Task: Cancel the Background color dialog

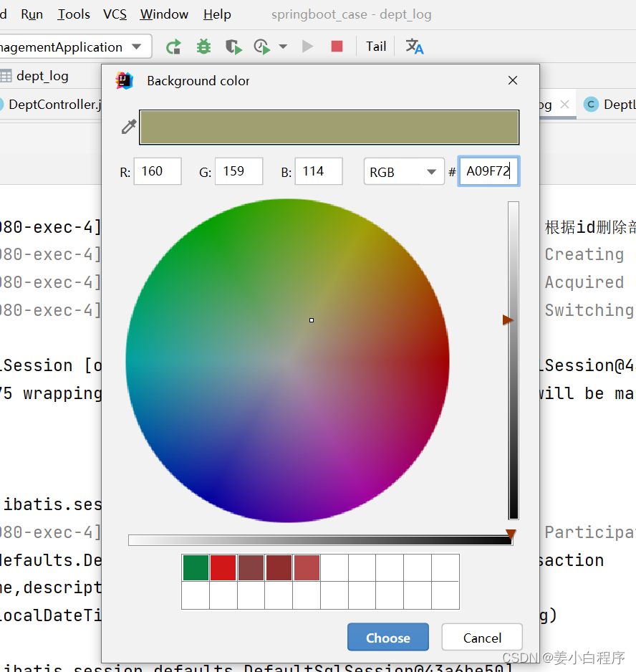Action: tap(481, 637)
